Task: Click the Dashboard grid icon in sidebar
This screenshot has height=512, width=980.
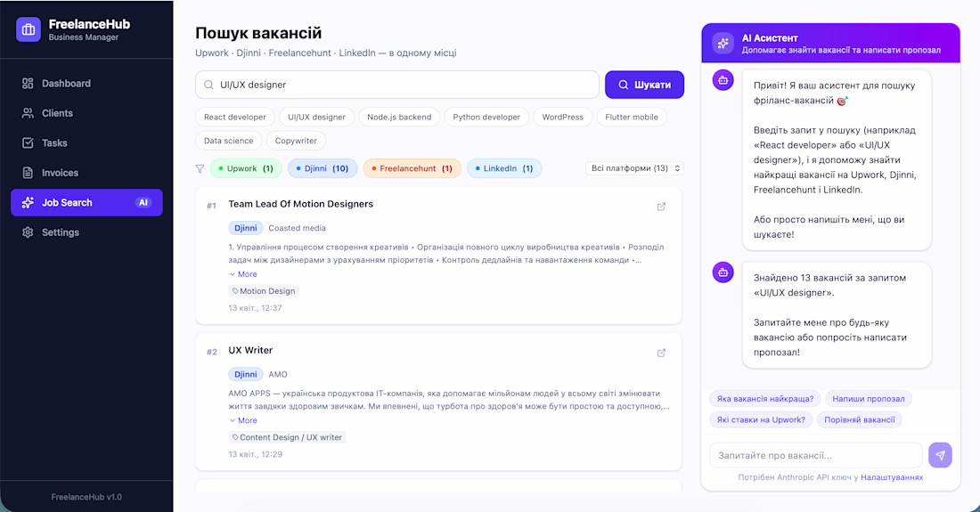Action: pyautogui.click(x=28, y=84)
